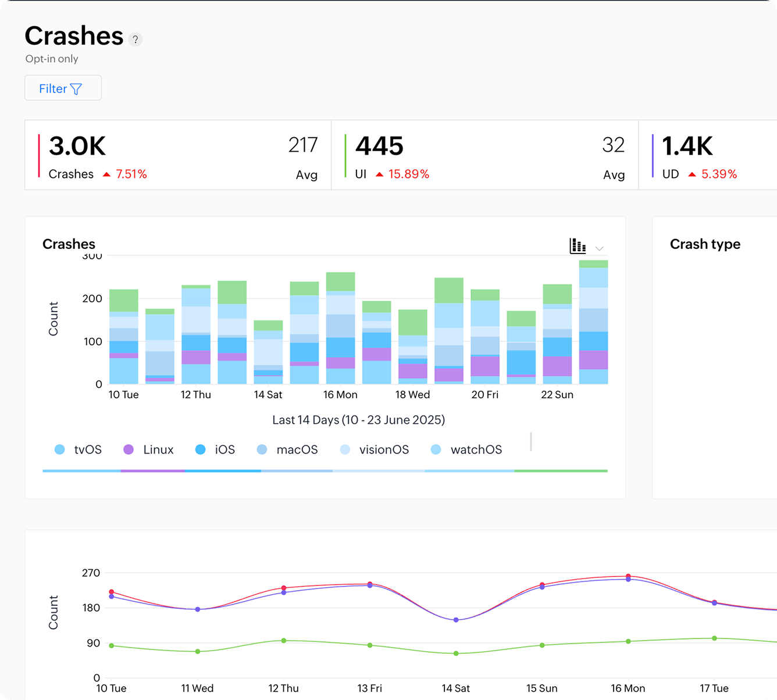777x700 pixels.
Task: Toggle the Linux series in the legend
Action: coord(149,449)
